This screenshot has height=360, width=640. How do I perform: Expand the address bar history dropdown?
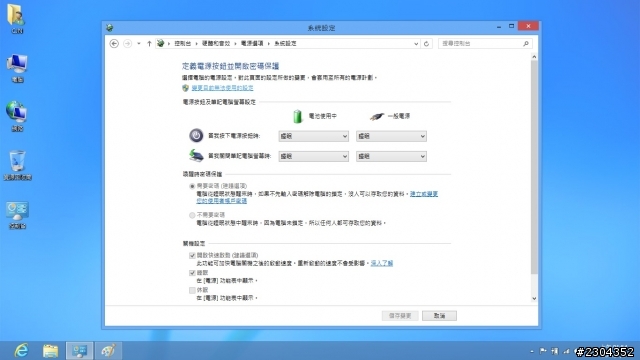click(416, 44)
